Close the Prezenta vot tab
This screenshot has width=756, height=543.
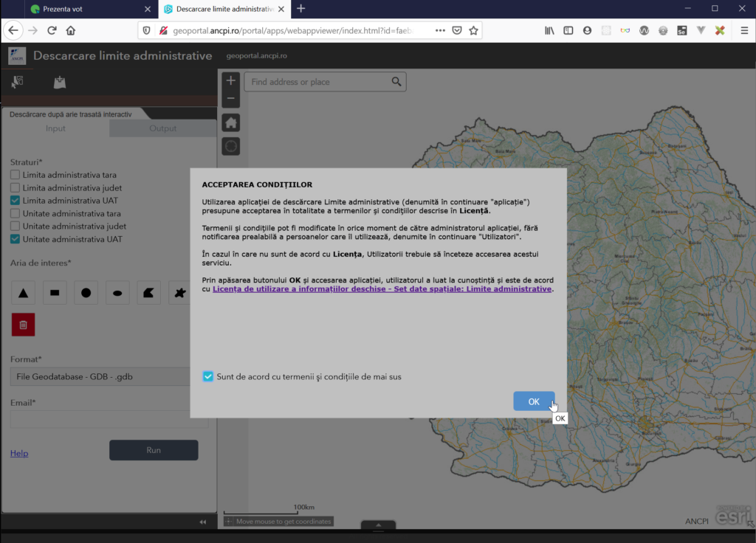(148, 9)
